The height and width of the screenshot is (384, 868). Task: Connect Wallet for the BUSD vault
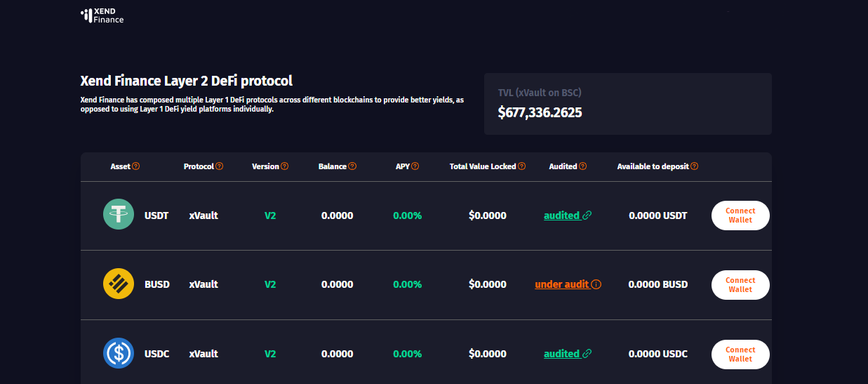[x=740, y=285]
